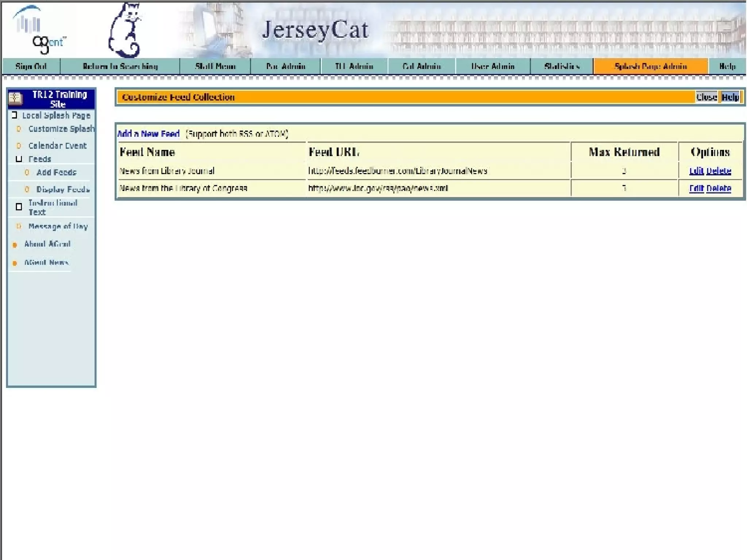Viewport: 747px width, 560px height.
Task: Open Help for Customize Feed Collection
Action: pos(730,97)
